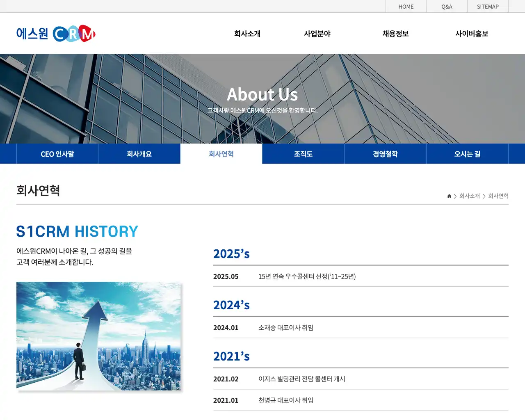
Task: Select the active 회사연혁 tab
Action: pyautogui.click(x=221, y=153)
